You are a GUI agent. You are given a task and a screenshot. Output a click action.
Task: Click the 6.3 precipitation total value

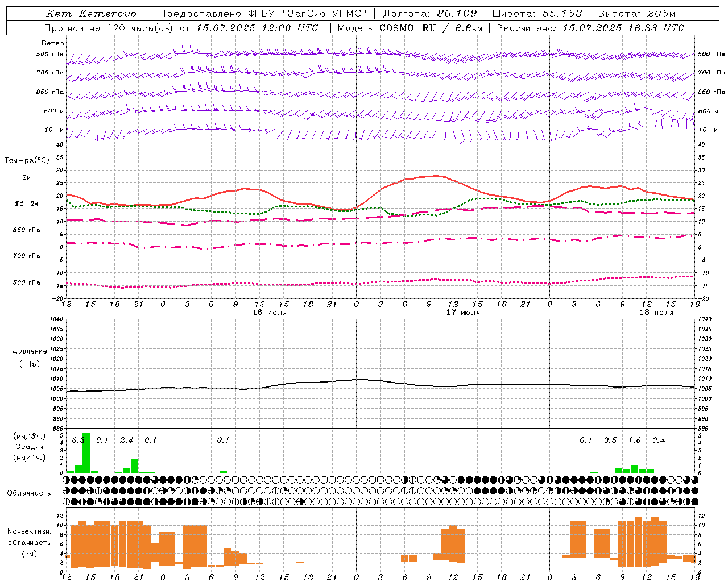click(x=78, y=440)
